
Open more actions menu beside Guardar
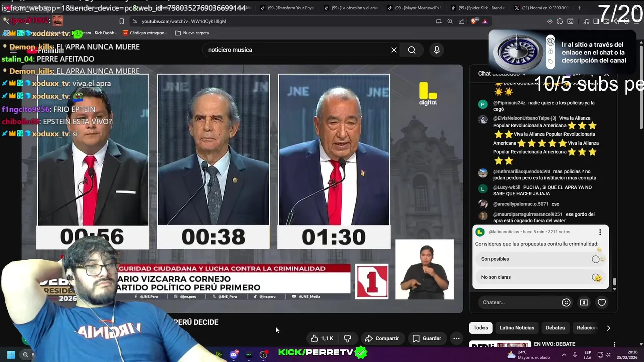pos(456,338)
